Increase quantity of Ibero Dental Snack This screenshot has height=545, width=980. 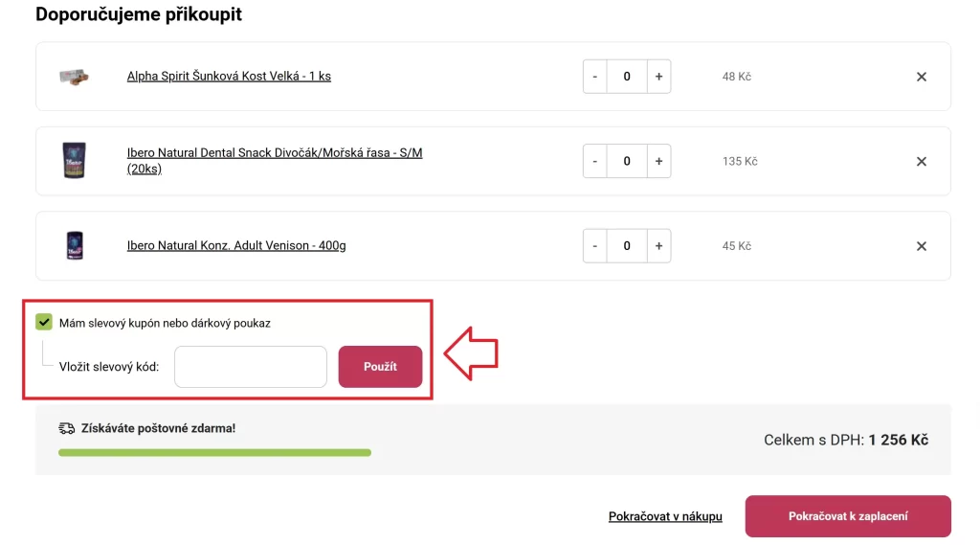[658, 162]
